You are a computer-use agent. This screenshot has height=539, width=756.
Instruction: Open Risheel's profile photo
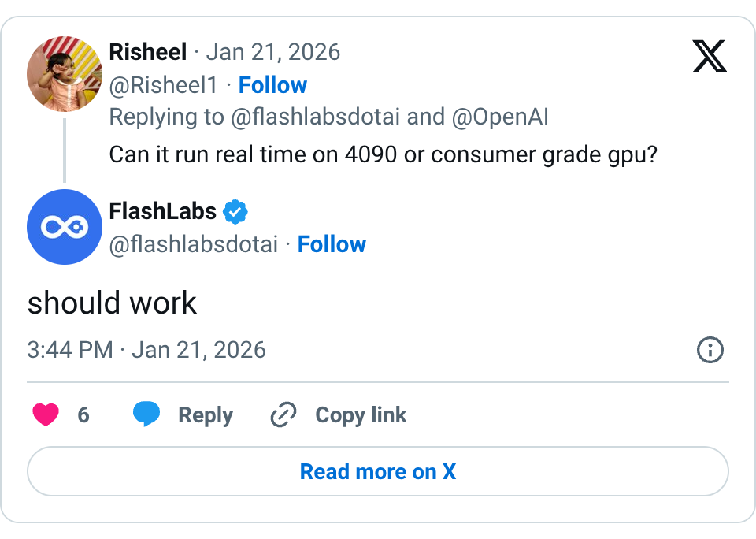[65, 73]
